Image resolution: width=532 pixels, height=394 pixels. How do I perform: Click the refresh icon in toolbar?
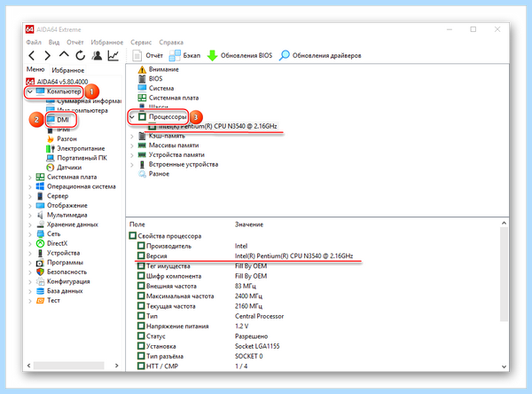[81, 55]
